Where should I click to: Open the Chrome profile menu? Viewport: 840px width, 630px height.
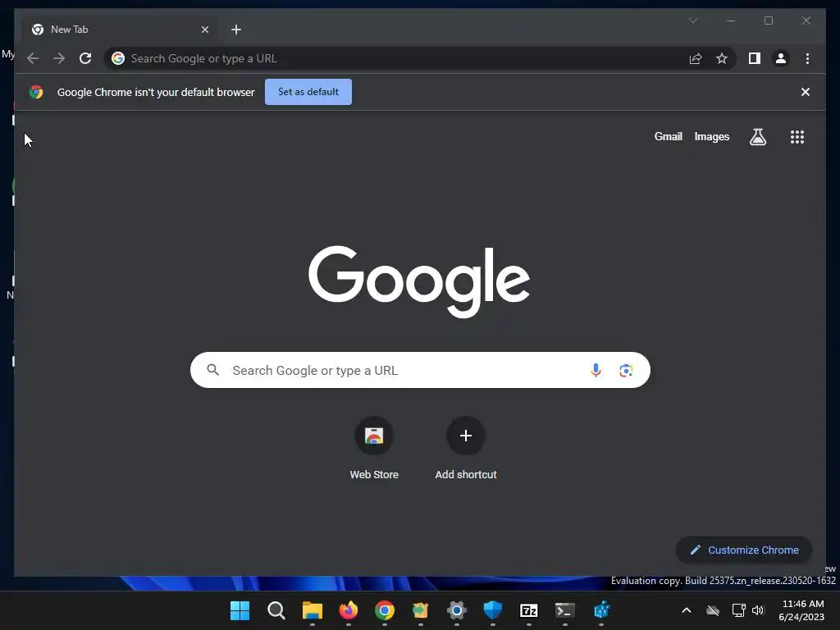pyautogui.click(x=781, y=58)
